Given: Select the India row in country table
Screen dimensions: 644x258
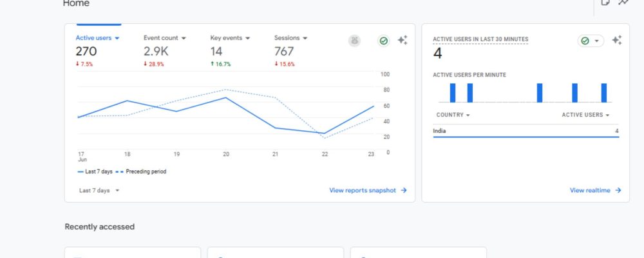Looking at the screenshot, I should (526, 132).
